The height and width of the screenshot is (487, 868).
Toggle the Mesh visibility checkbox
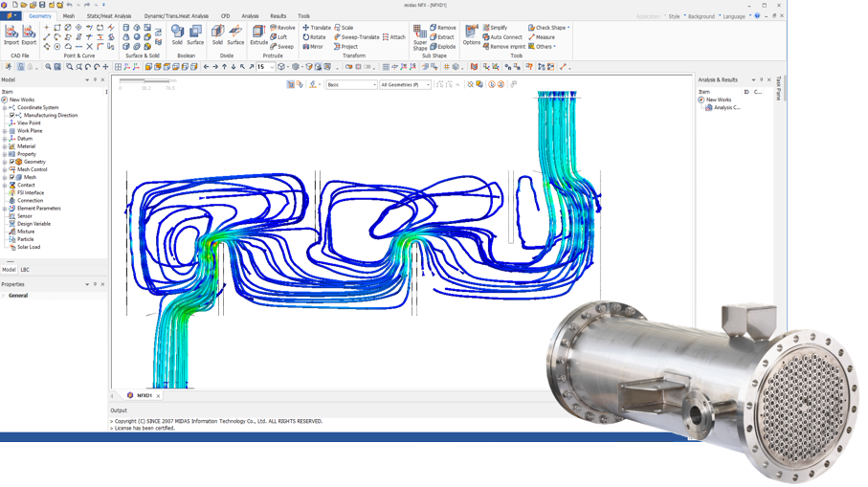click(x=11, y=177)
